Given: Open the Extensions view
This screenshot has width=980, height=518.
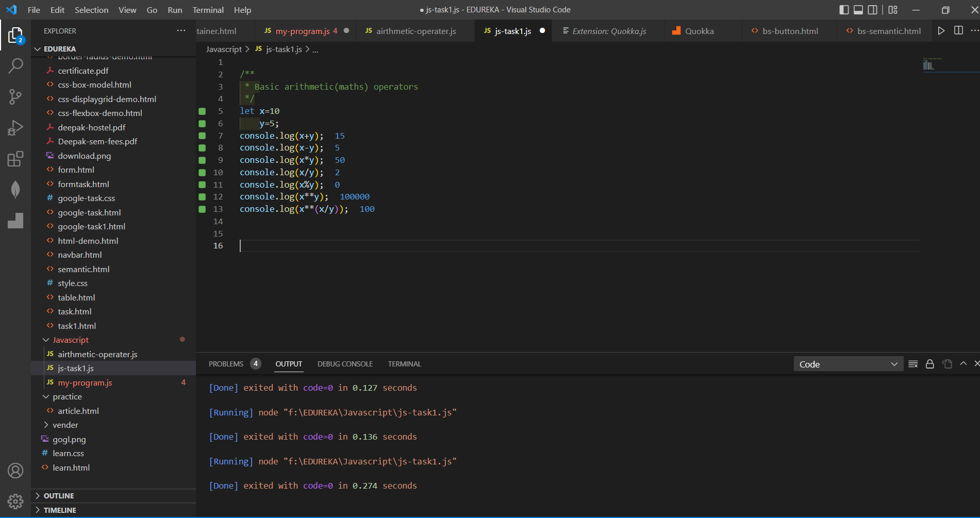Looking at the screenshot, I should [15, 159].
